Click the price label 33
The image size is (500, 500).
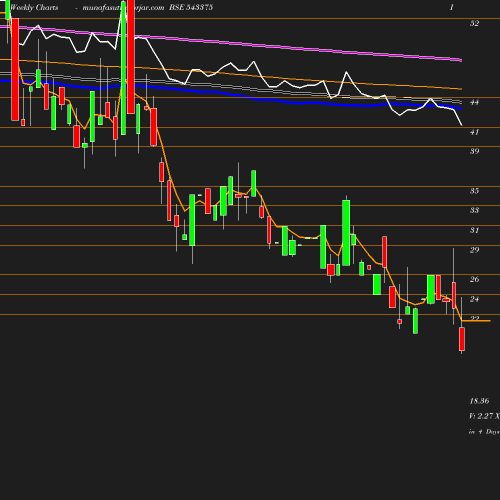click(x=474, y=210)
